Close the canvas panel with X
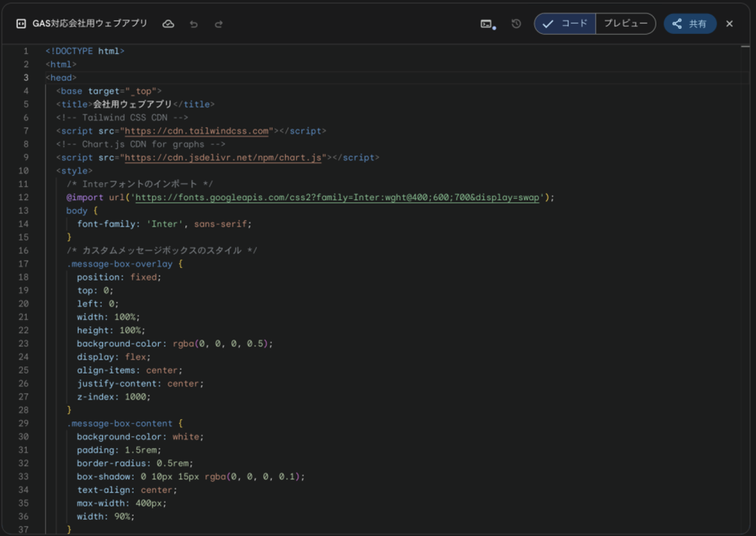This screenshot has width=756, height=536. 729,24
